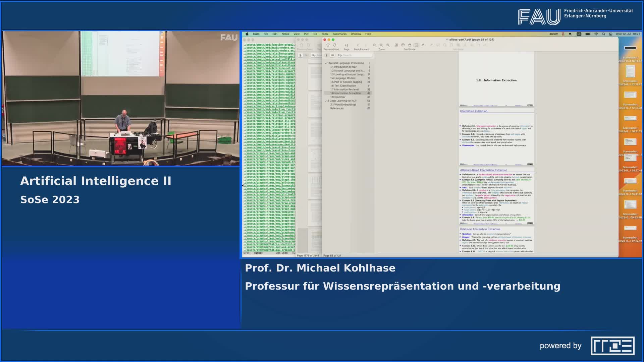Screen dimensions: 644x362
Task: Switch sidebar to thumbnails view
Action: pyautogui.click(x=326, y=55)
